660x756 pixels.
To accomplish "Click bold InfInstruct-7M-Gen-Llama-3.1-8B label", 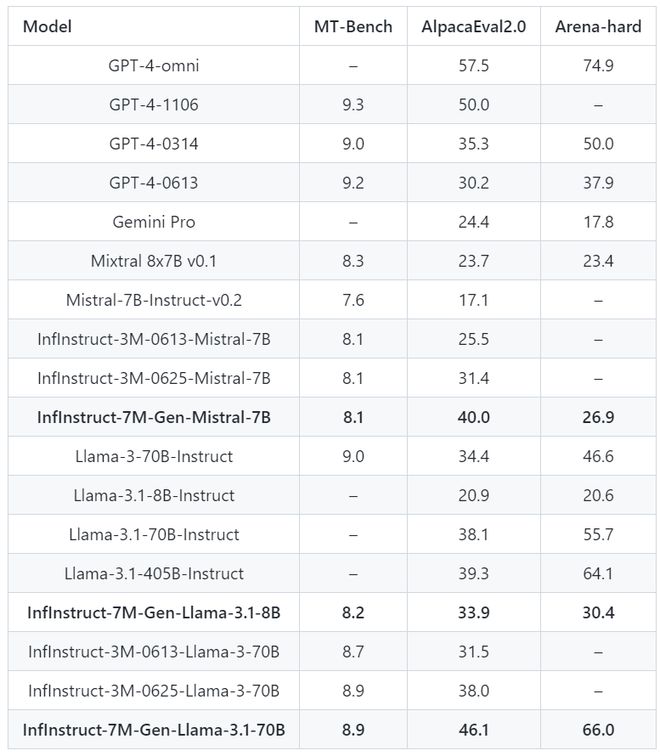I will (x=153, y=612).
